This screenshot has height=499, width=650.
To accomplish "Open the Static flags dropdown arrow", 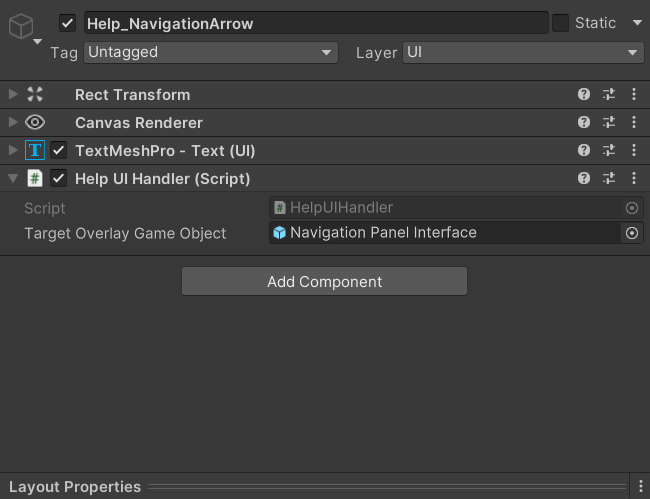I will click(x=638, y=22).
